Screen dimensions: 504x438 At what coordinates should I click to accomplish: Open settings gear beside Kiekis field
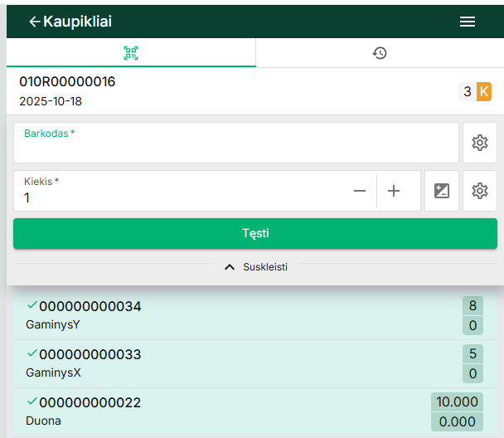[479, 191]
